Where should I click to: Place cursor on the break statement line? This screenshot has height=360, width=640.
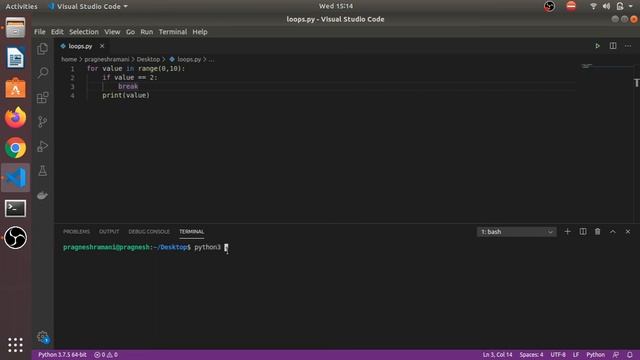point(128,86)
